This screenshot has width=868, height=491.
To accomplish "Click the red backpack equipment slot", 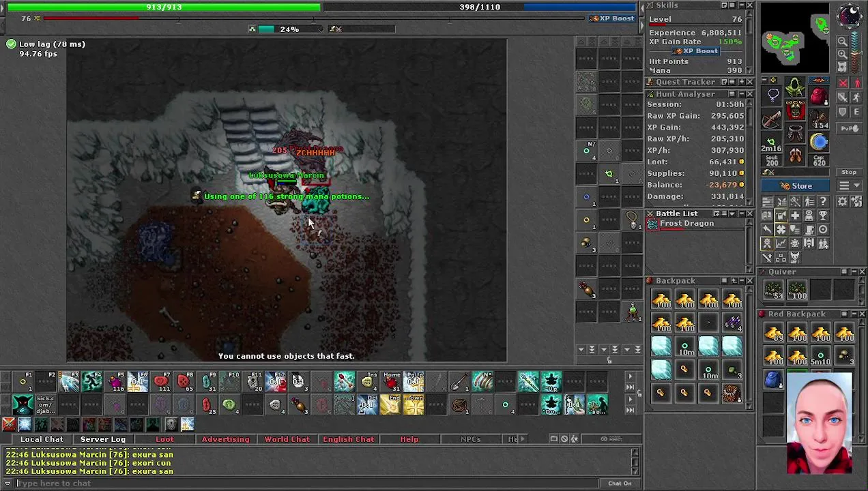I will click(x=819, y=95).
